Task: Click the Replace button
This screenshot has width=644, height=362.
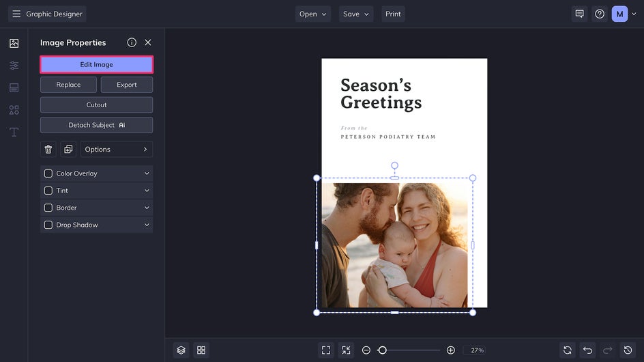Action: click(x=68, y=85)
